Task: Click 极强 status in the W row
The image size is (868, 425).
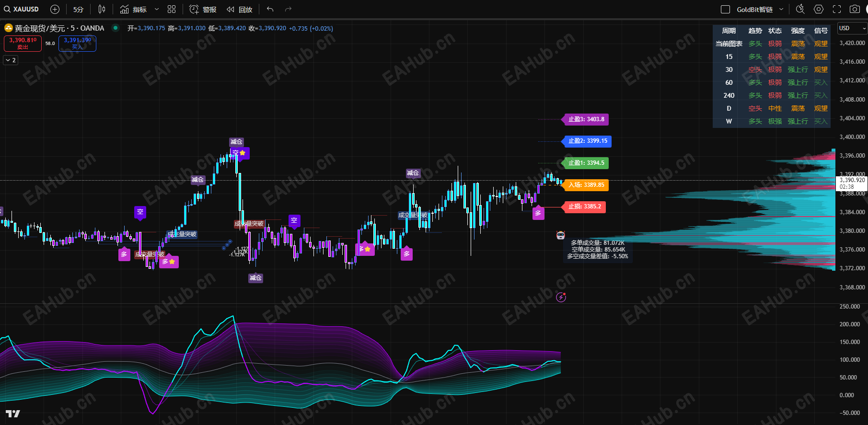Action: (775, 121)
